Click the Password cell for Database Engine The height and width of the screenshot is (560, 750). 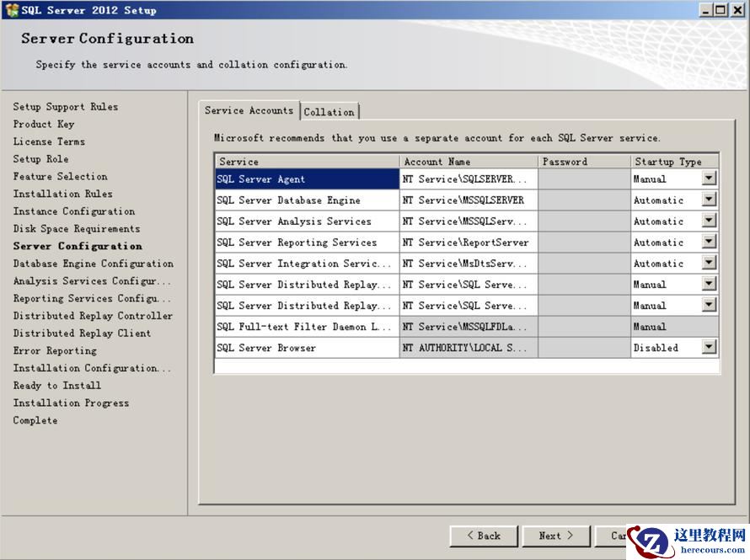(x=584, y=200)
